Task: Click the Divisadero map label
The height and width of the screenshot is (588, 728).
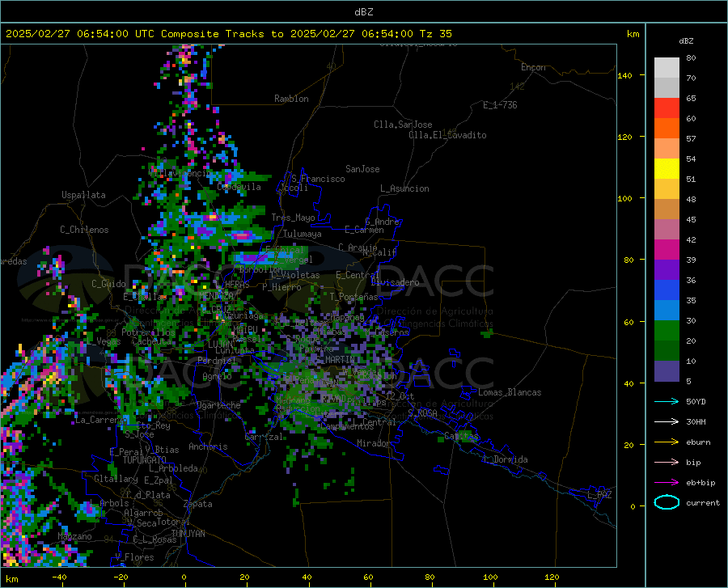Action: point(395,282)
